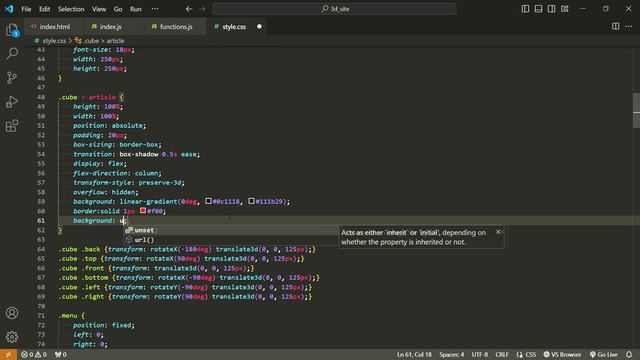Open Customize Layout menu
This screenshot has width=640, height=360.
(564, 9)
